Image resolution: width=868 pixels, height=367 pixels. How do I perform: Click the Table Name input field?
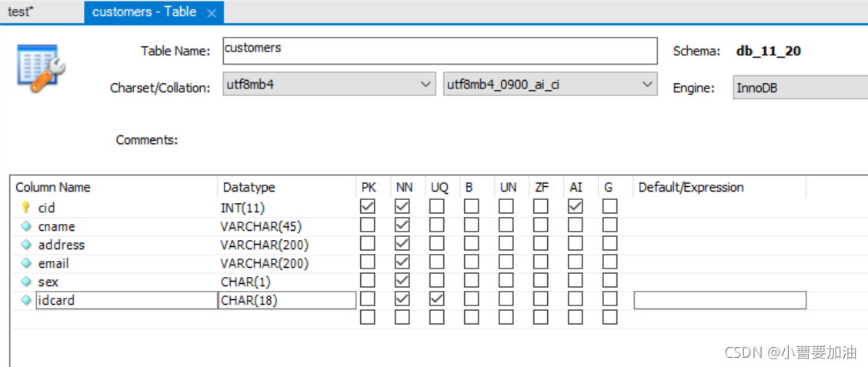[440, 51]
